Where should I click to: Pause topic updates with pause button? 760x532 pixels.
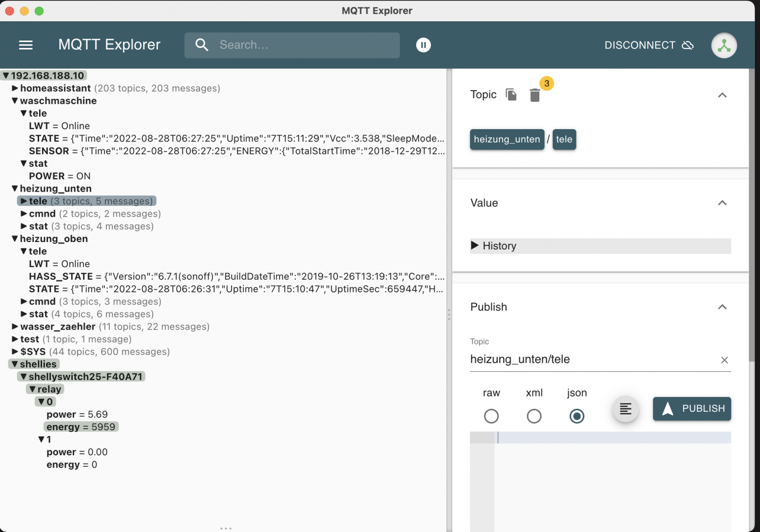coord(423,45)
